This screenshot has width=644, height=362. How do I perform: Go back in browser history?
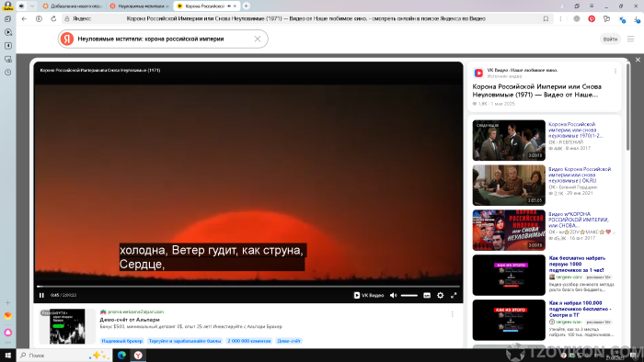(x=24, y=18)
